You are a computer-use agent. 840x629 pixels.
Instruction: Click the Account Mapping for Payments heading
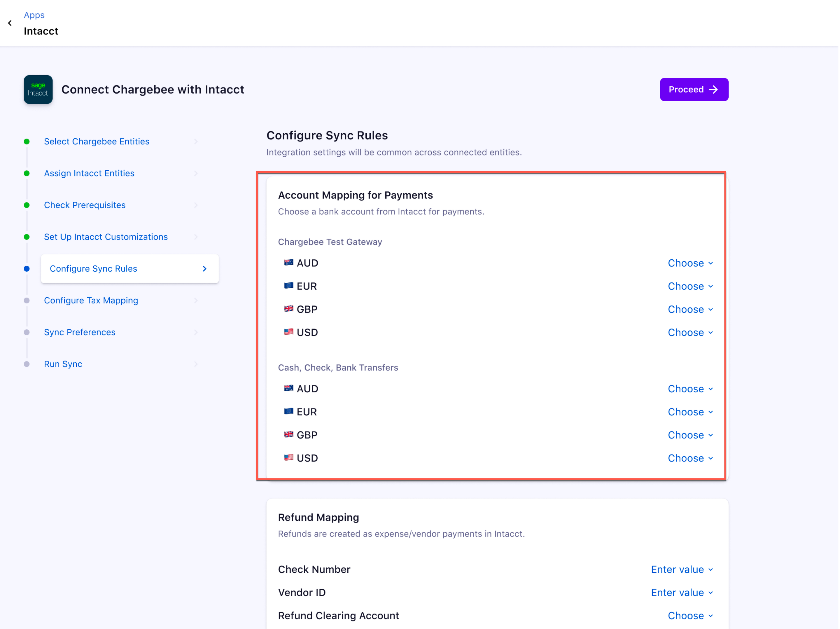point(356,195)
